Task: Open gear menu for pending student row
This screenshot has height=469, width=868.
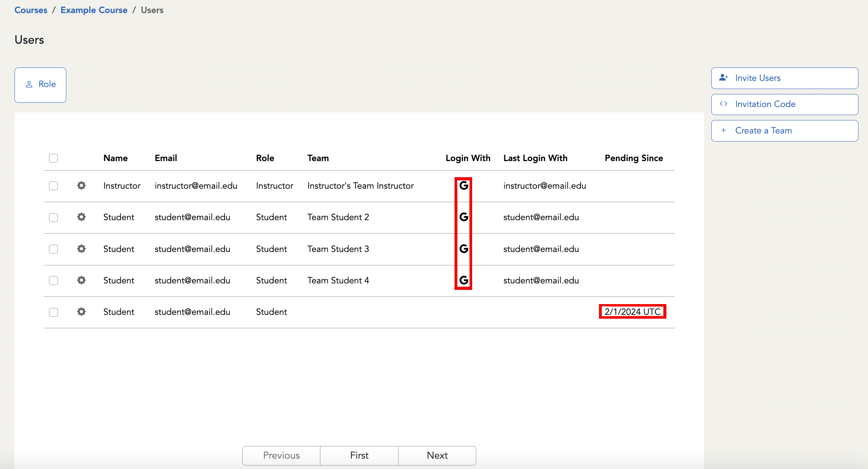Action: pyautogui.click(x=81, y=312)
